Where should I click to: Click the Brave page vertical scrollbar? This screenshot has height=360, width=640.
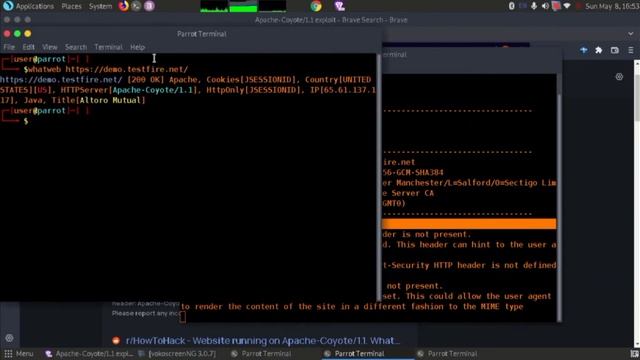click(637, 204)
